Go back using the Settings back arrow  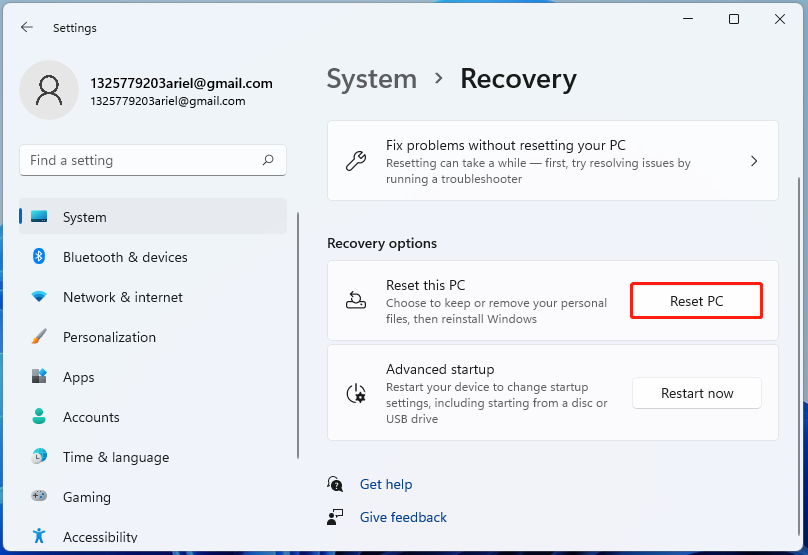[27, 27]
